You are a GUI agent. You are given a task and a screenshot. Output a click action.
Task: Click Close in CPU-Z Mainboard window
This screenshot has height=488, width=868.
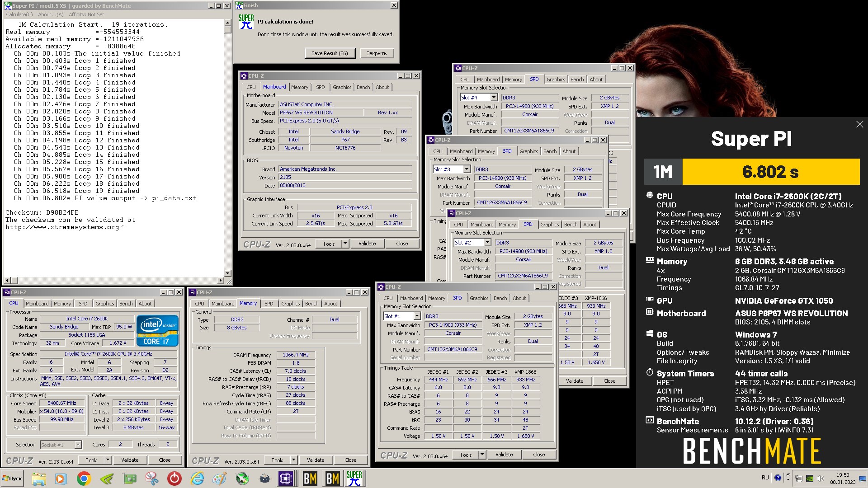(x=402, y=244)
